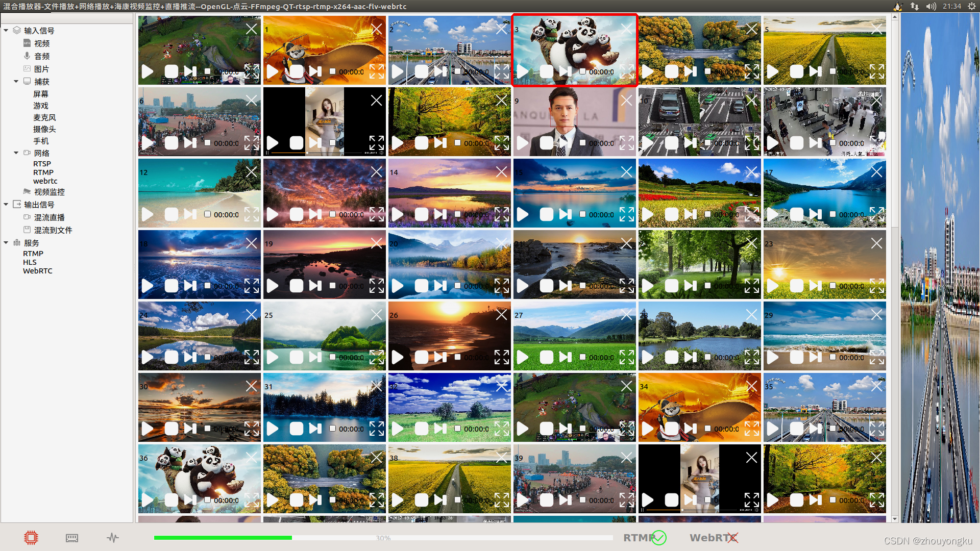Stop the video in tile 14

[x=421, y=214]
